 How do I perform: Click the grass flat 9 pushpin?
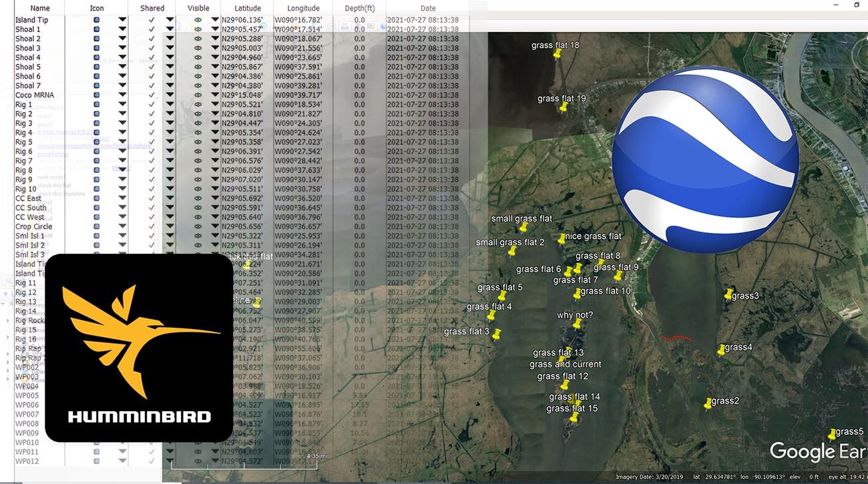click(618, 275)
